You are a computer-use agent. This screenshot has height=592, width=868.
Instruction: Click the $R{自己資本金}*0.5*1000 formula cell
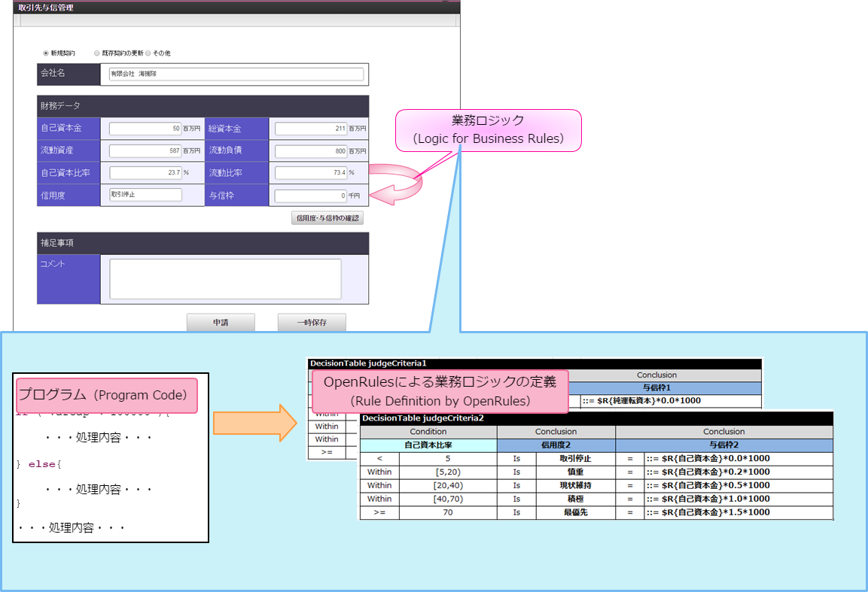point(739,485)
